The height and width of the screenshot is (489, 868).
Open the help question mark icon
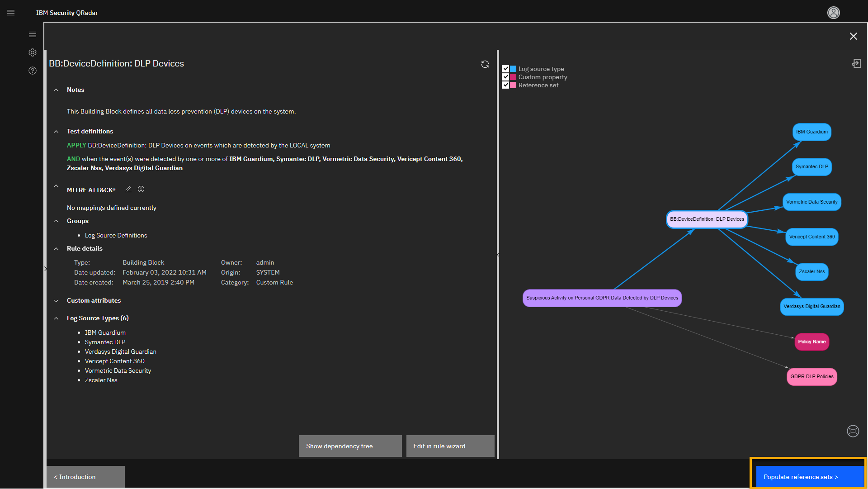pyautogui.click(x=33, y=71)
